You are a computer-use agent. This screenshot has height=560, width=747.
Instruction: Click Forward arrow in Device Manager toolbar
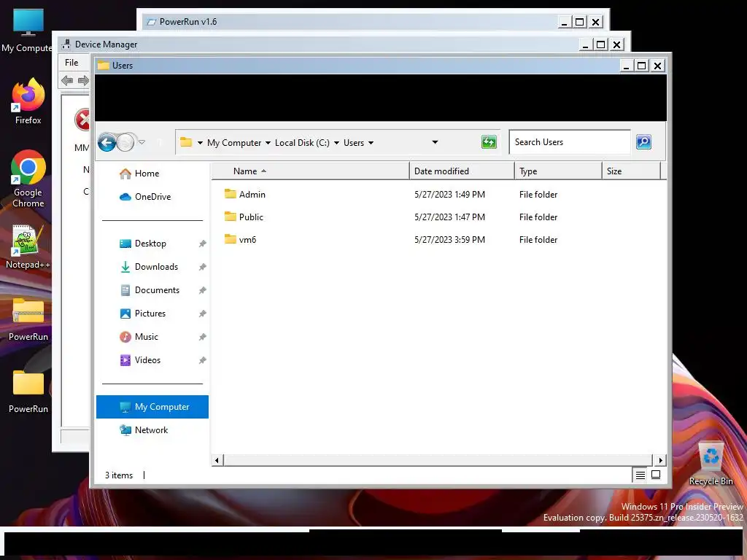83,80
